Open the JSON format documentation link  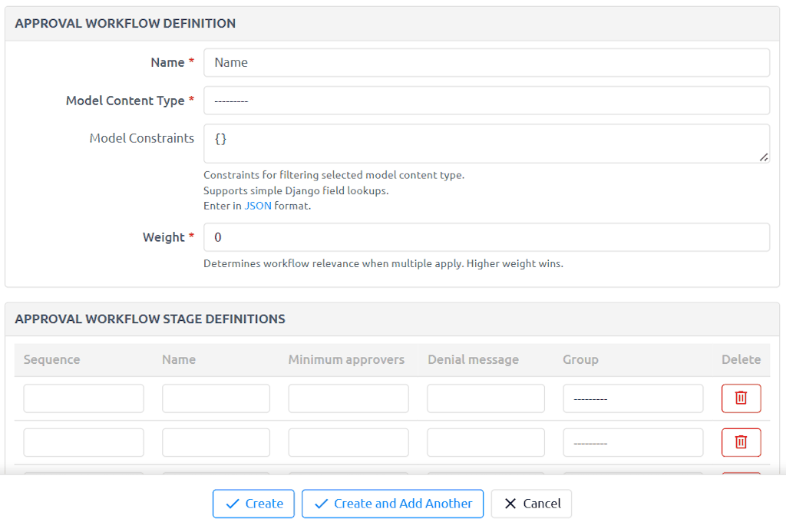pos(257,205)
